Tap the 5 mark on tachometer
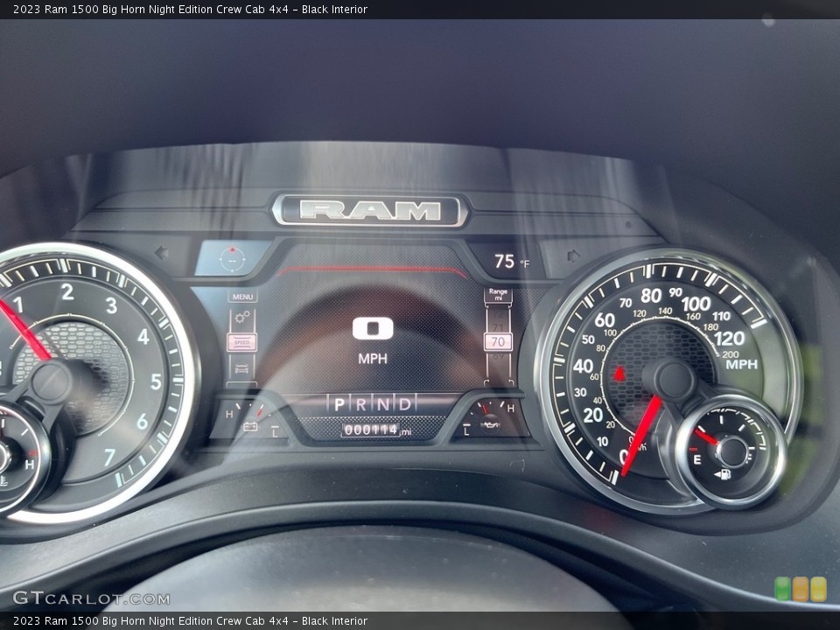This screenshot has height=630, width=840. point(156,381)
